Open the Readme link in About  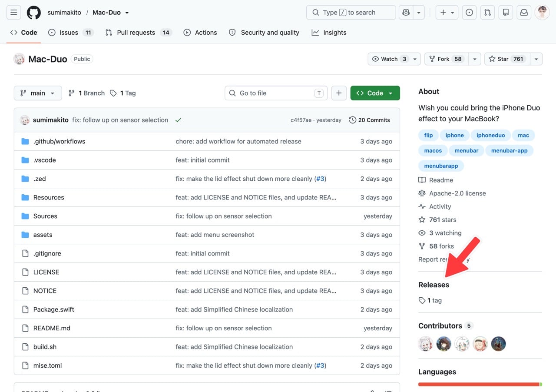point(436,180)
